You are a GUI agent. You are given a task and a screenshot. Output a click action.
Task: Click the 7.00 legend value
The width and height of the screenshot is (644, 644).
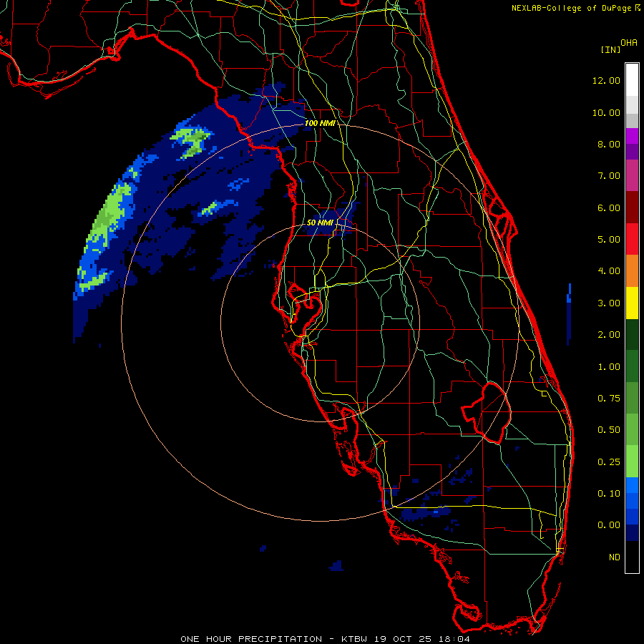click(x=609, y=176)
